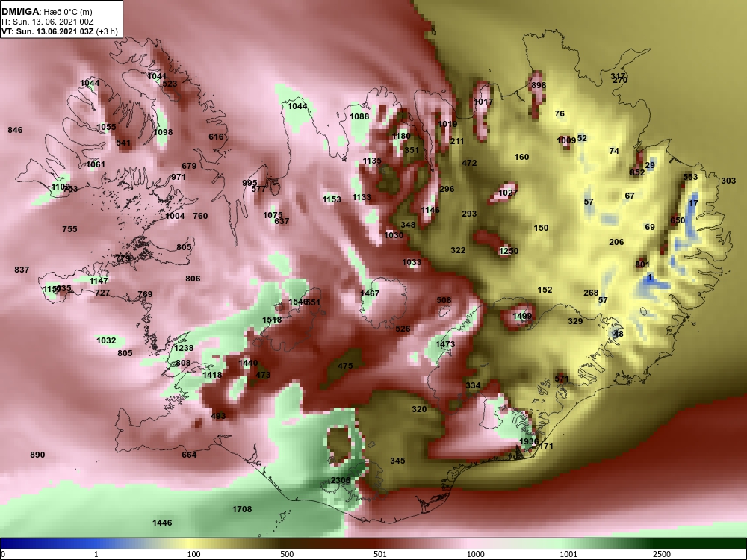Pick the 890 value off the southwest coast
The height and width of the screenshot is (560, 747).
pos(37,455)
